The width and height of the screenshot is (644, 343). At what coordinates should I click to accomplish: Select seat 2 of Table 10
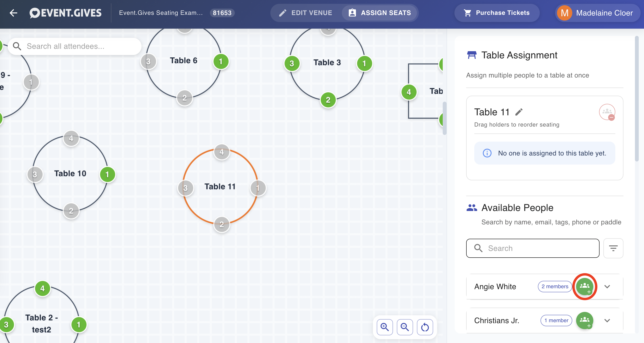(71, 211)
